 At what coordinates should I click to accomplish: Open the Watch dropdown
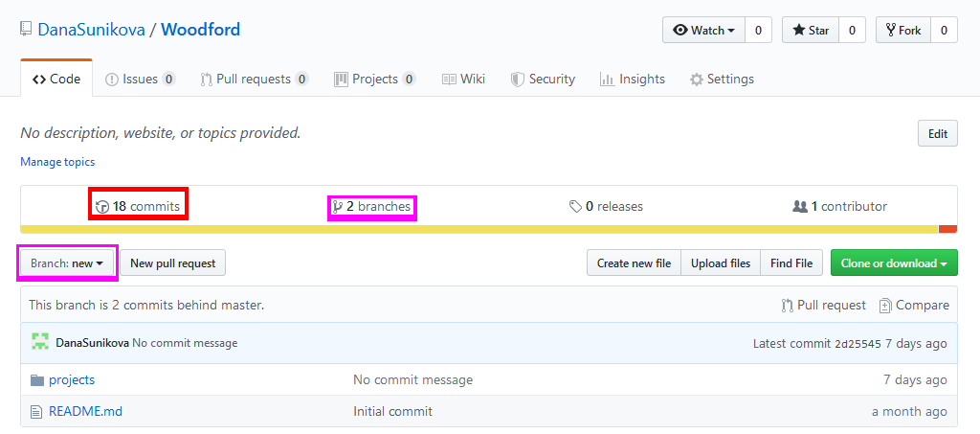[703, 31]
